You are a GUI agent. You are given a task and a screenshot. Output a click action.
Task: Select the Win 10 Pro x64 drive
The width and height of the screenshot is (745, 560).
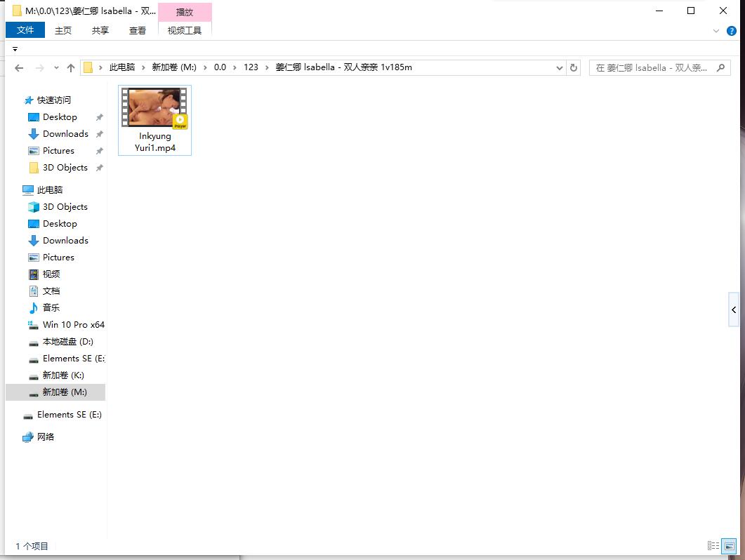coord(73,324)
